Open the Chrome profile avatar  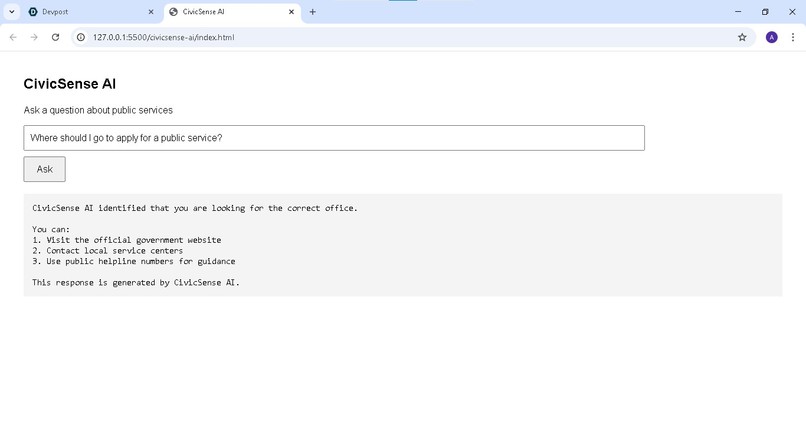771,37
